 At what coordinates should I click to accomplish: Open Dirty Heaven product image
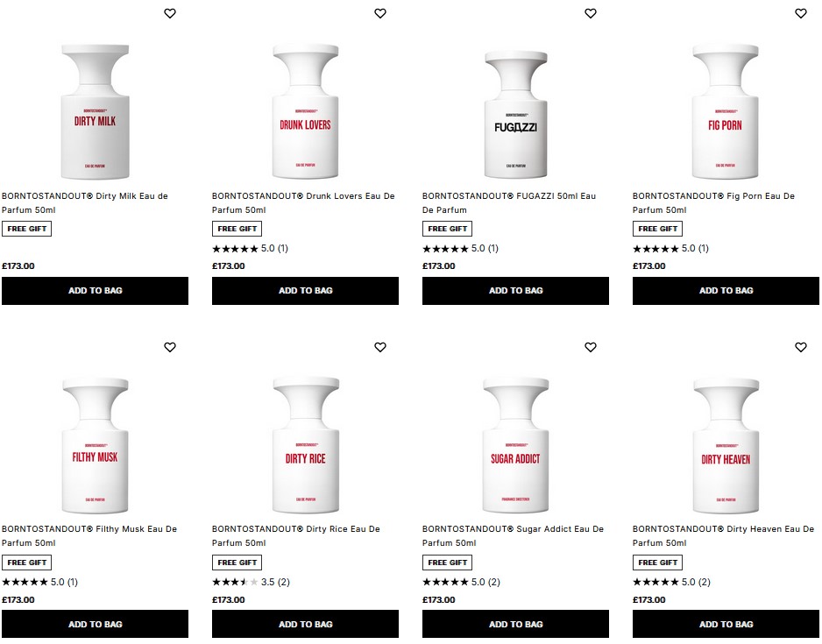tap(726, 442)
